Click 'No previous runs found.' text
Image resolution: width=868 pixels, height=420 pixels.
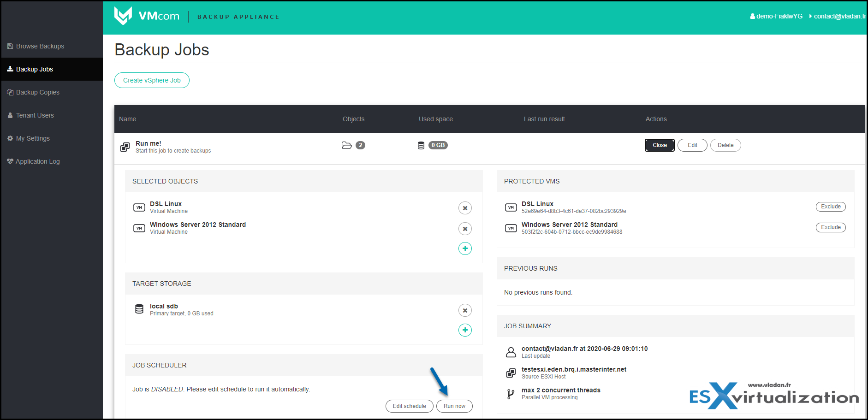(538, 292)
